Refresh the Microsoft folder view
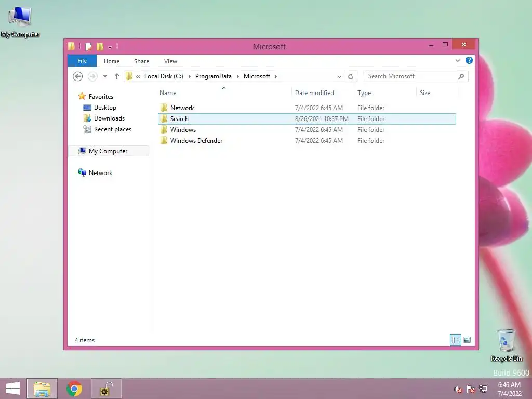This screenshot has height=399, width=532. tap(351, 76)
